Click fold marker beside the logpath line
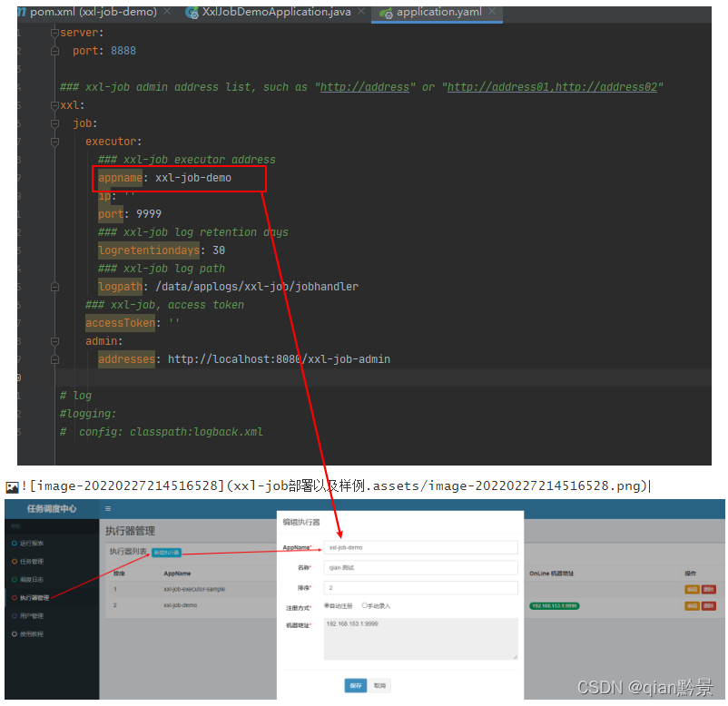The height and width of the screenshot is (706, 728). click(54, 287)
